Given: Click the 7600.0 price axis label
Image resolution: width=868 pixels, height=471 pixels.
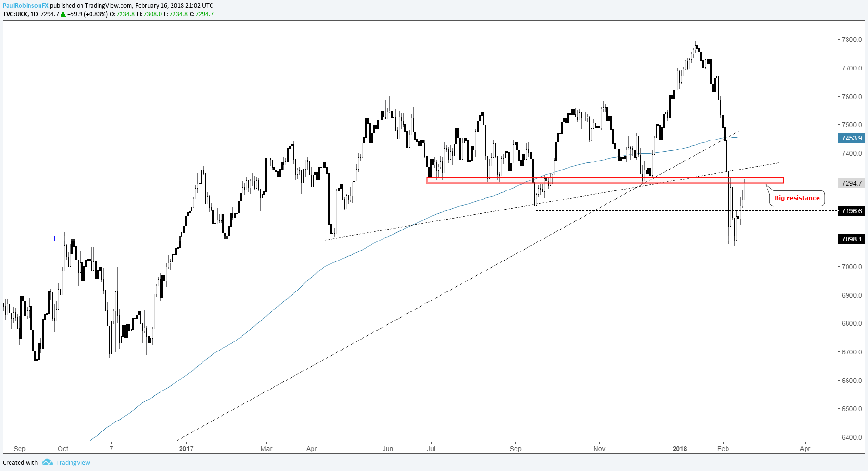Looking at the screenshot, I should [852, 97].
